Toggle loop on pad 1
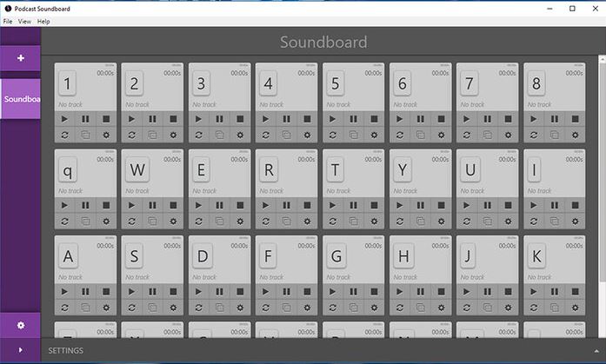Image resolution: width=606 pixels, height=364 pixels. point(64,136)
